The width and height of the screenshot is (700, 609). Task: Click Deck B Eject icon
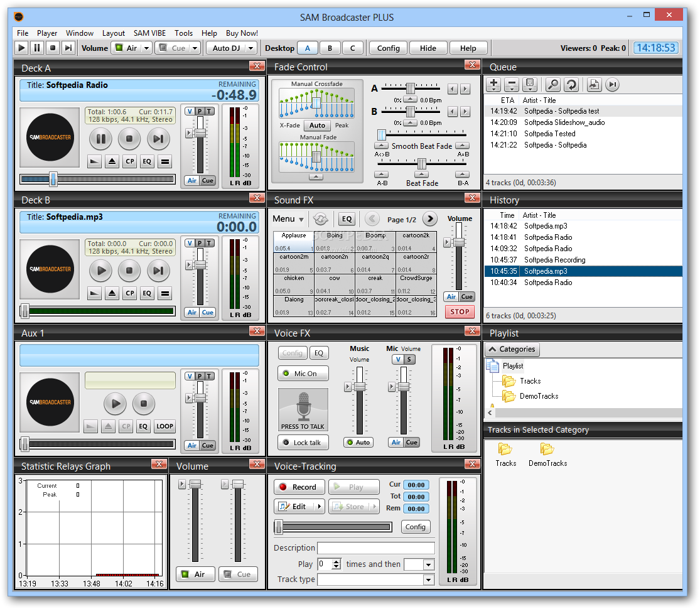tap(112, 293)
